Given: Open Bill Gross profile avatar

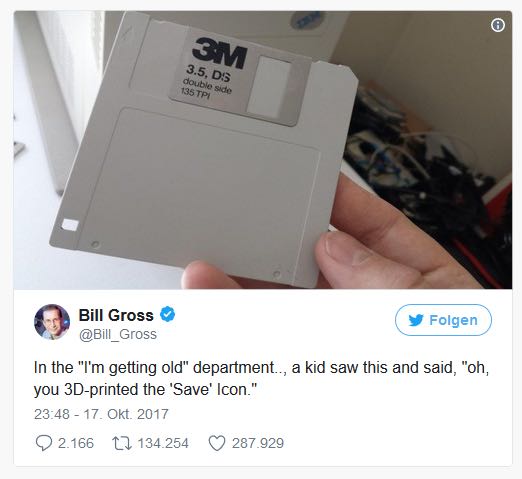Looking at the screenshot, I should coord(52,322).
